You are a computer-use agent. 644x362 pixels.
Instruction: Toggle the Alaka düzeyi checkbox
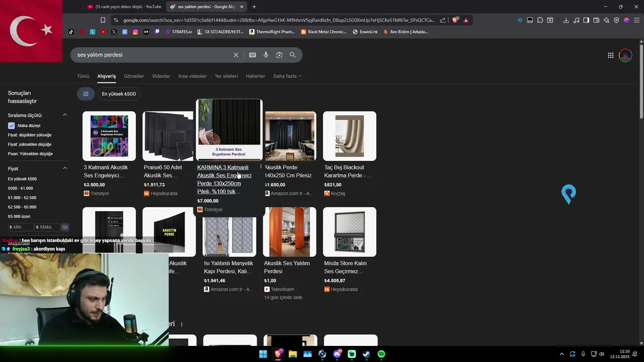point(11,126)
